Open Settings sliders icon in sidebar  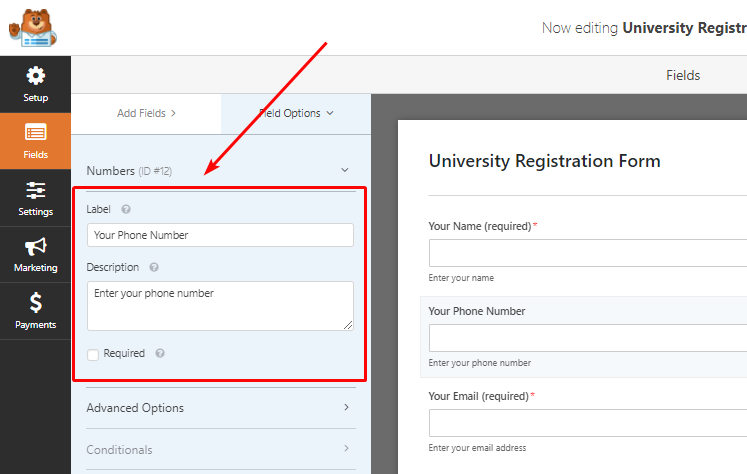(x=35, y=190)
